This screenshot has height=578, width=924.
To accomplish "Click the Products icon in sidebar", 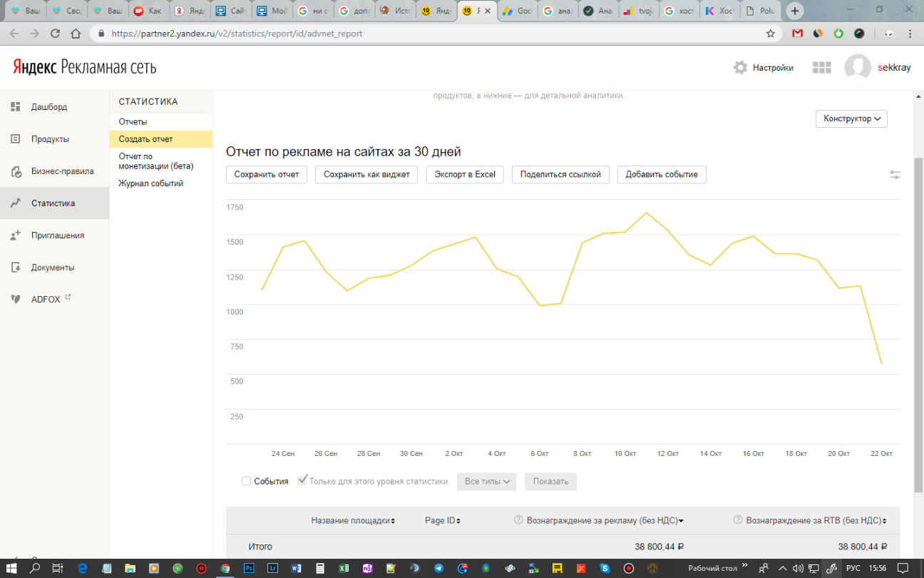I will [15, 139].
